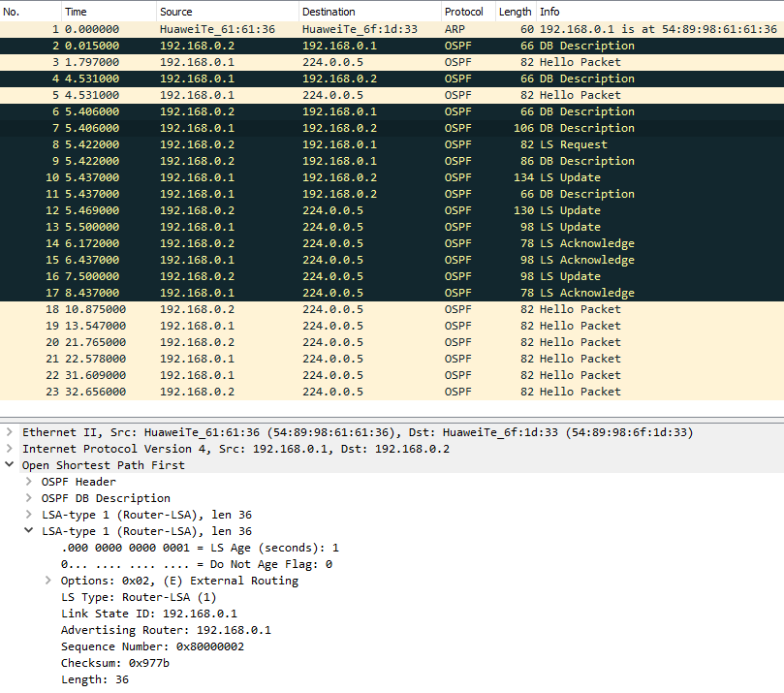The width and height of the screenshot is (784, 693).
Task: Select packet 6 DB Description from 192.168.0.2
Action: [392, 111]
